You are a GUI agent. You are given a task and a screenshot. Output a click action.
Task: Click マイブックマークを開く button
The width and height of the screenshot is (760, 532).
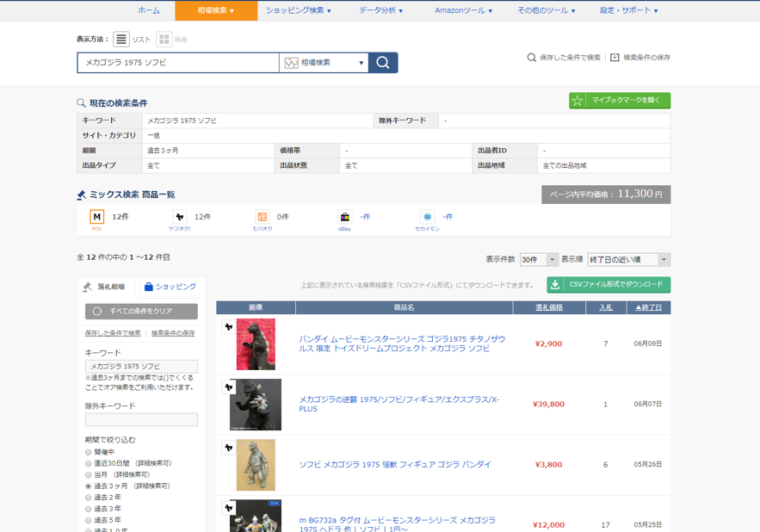(x=620, y=101)
